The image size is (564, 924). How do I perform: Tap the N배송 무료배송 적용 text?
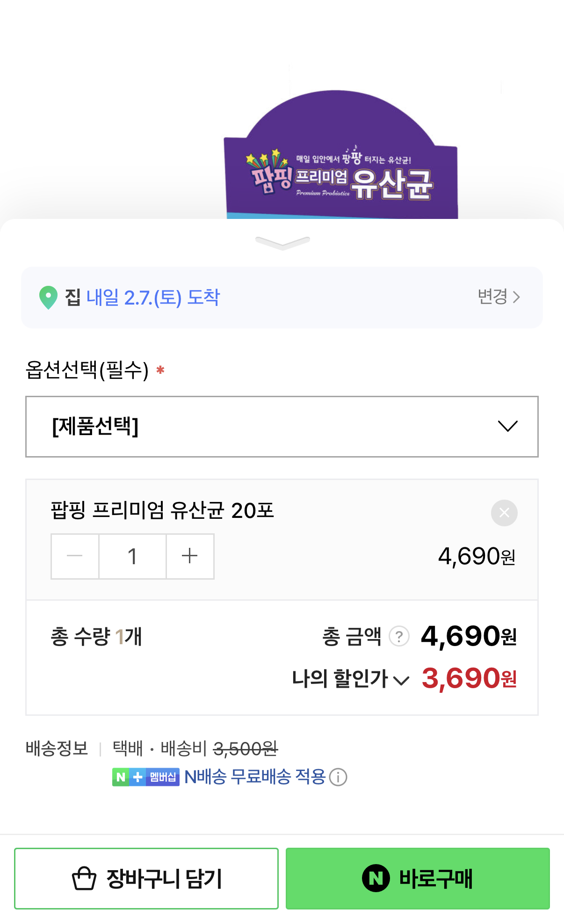tap(255, 777)
